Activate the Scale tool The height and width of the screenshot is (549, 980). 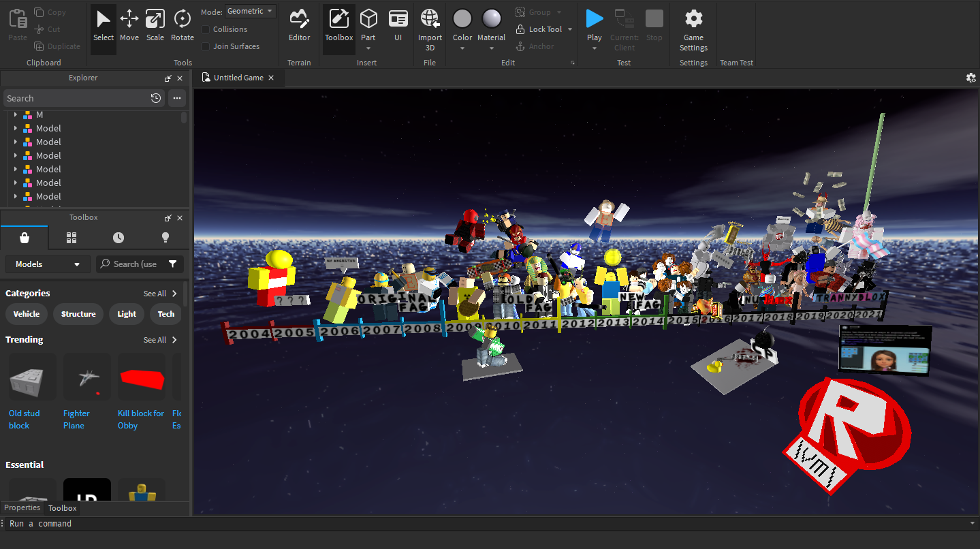pyautogui.click(x=155, y=26)
